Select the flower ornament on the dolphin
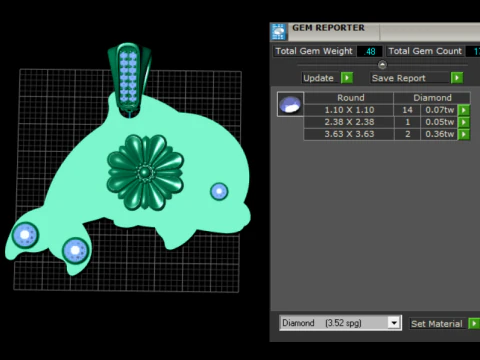Screen dimensions: 480x360 pyautogui.click(x=145, y=172)
